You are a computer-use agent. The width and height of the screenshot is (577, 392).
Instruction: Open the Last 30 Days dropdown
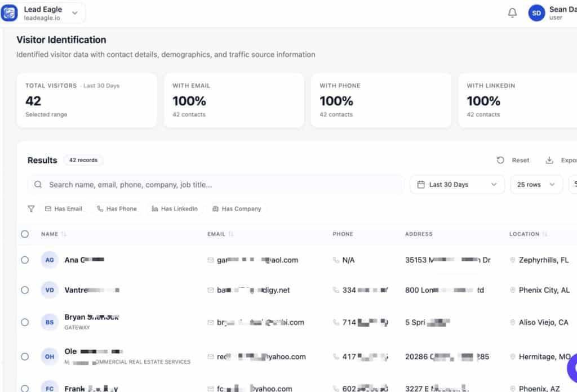(457, 184)
